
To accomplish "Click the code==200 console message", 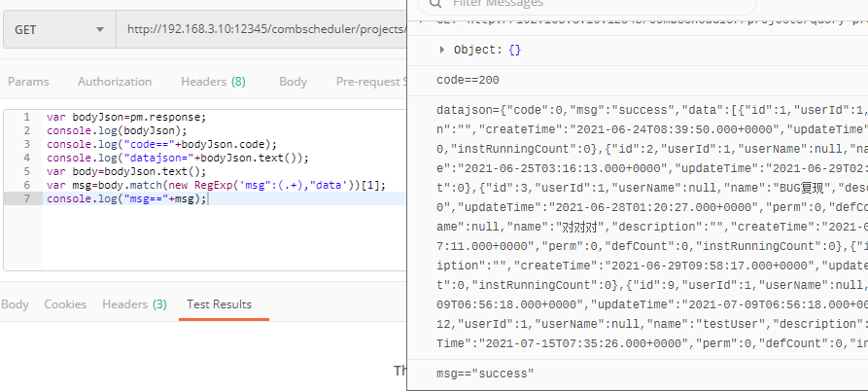I will click(x=468, y=81).
